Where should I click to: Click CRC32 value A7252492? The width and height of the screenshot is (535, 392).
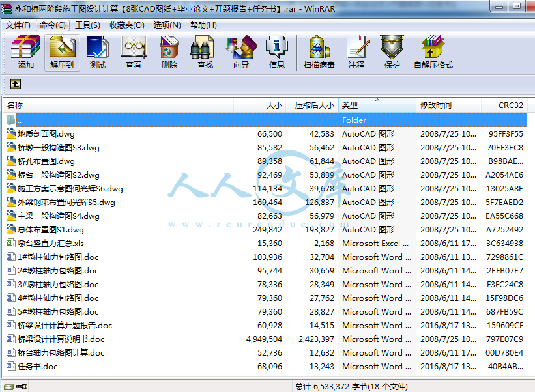pos(504,229)
